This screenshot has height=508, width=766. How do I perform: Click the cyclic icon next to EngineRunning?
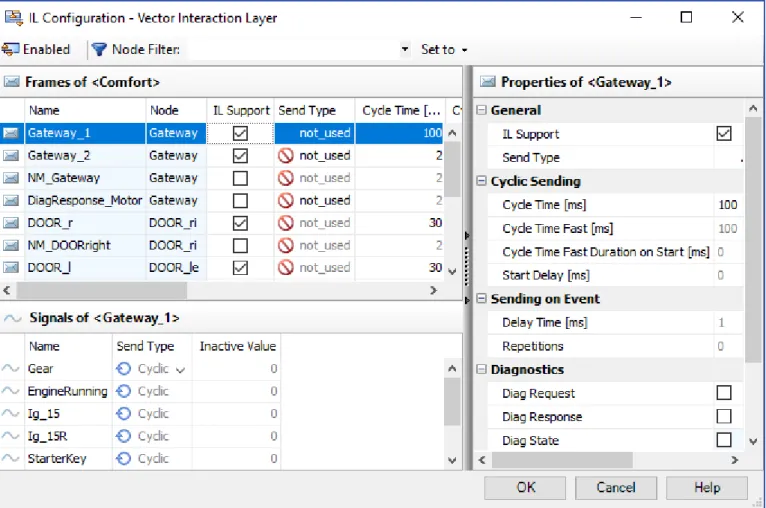(x=124, y=391)
